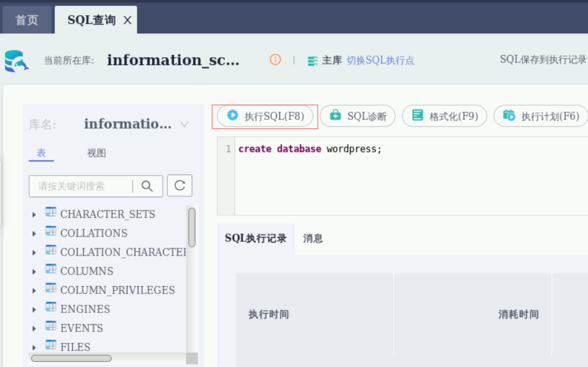
Task: Click the green server icon next to 主库
Action: coord(312,61)
